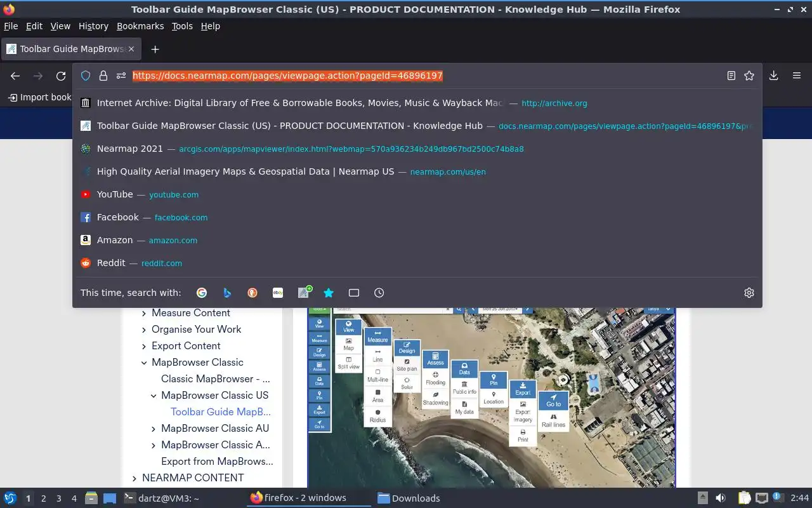Open the taskbar file manager icon
812x508 pixels.
[x=91, y=498]
